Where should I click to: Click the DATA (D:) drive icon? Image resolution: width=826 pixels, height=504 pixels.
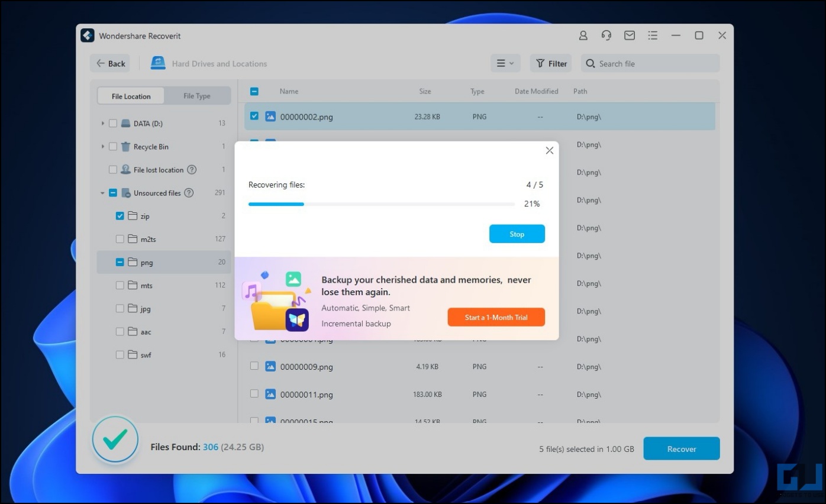(x=125, y=124)
